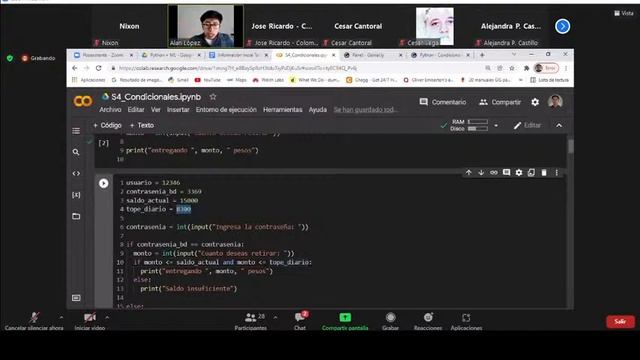This screenshot has width=640, height=360.
Task: Open Zoom Aplicaciones
Action: click(466, 321)
